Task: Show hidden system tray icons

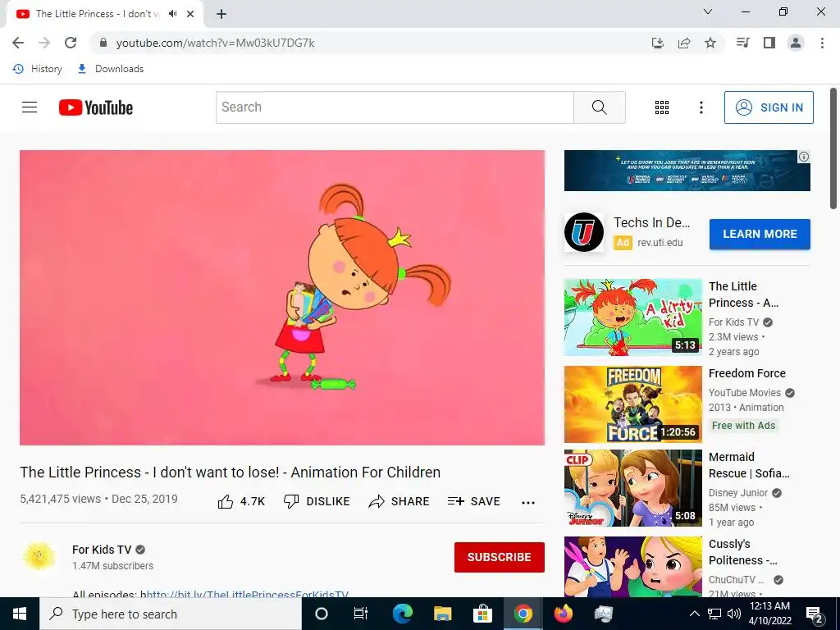Action: tap(694, 614)
